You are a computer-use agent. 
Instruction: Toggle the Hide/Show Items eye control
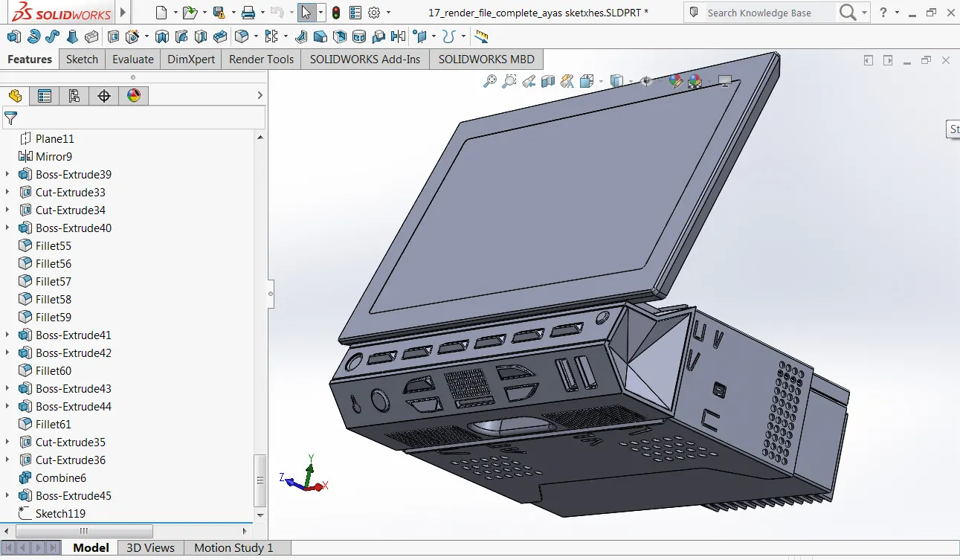click(646, 81)
